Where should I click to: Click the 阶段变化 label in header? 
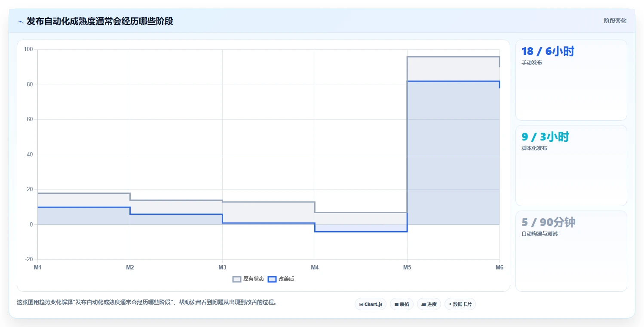615,21
